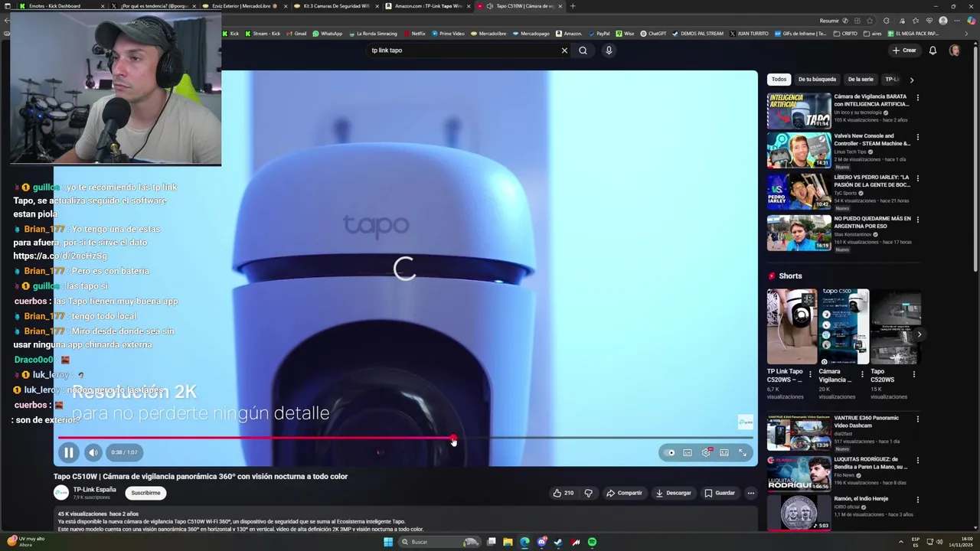Switch to Kit 3 Camaras De Seguridad tab
This screenshot has height=551, width=980.
pyautogui.click(x=335, y=6)
